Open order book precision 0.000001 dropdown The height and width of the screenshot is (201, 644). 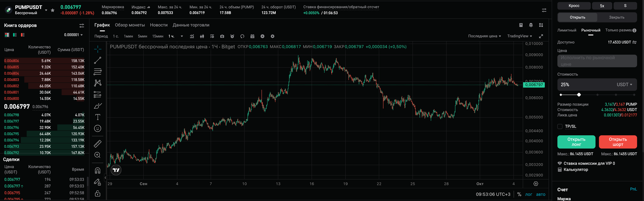73,35
